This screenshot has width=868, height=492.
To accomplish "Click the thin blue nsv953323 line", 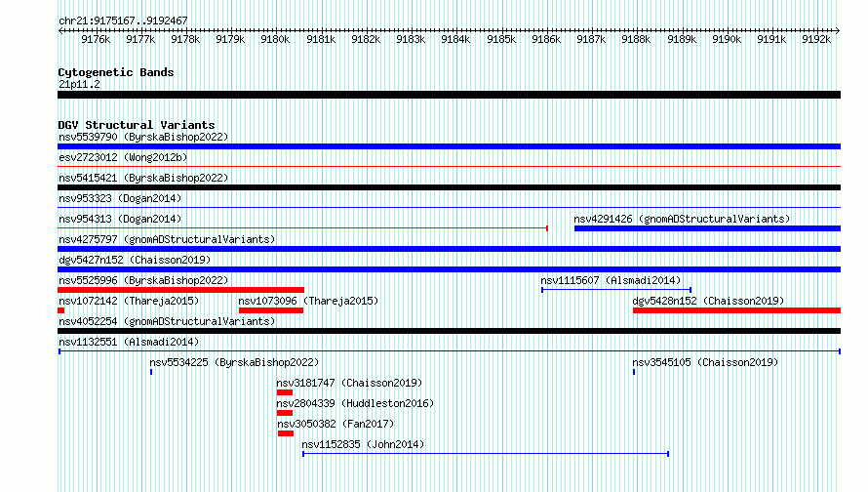I will (449, 207).
